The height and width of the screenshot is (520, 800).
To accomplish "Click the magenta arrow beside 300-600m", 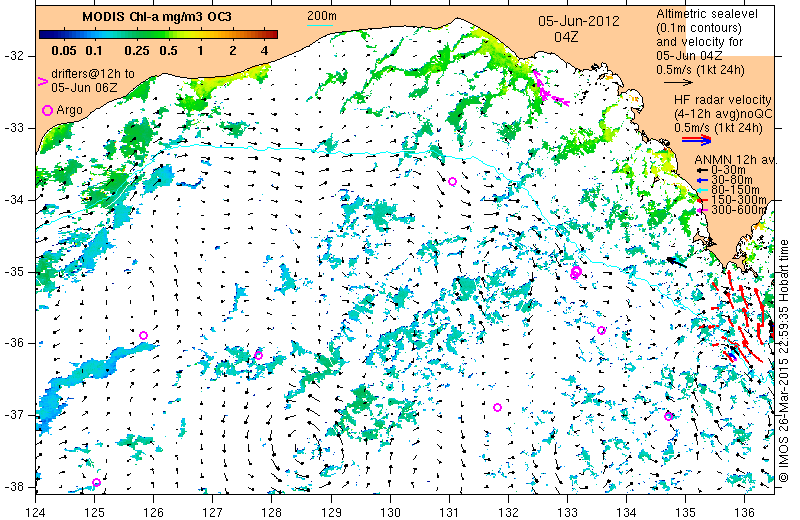I will (x=703, y=210).
